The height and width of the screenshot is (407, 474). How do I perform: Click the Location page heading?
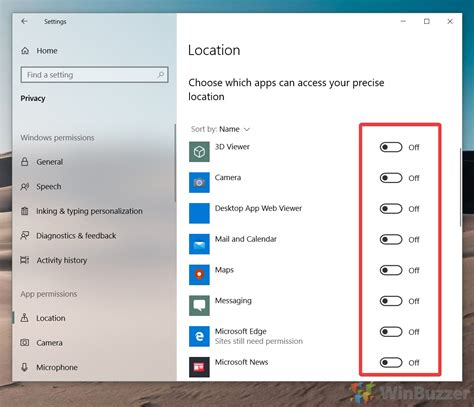coord(214,50)
